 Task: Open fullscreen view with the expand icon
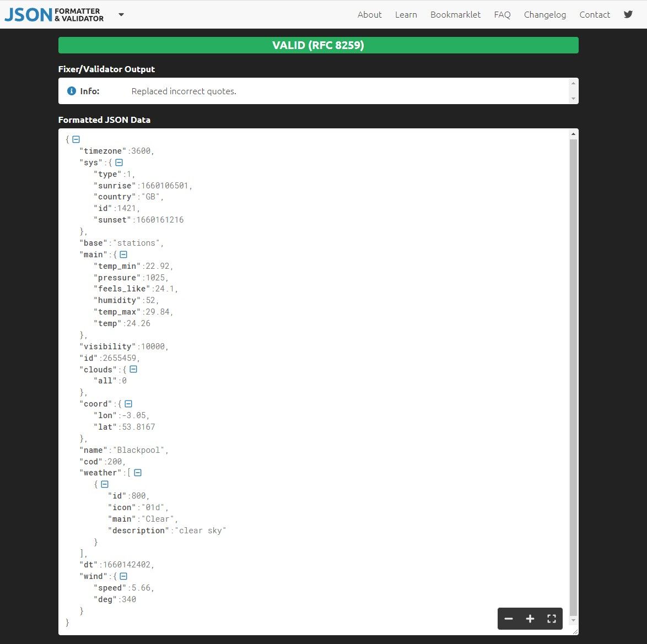pyautogui.click(x=551, y=619)
